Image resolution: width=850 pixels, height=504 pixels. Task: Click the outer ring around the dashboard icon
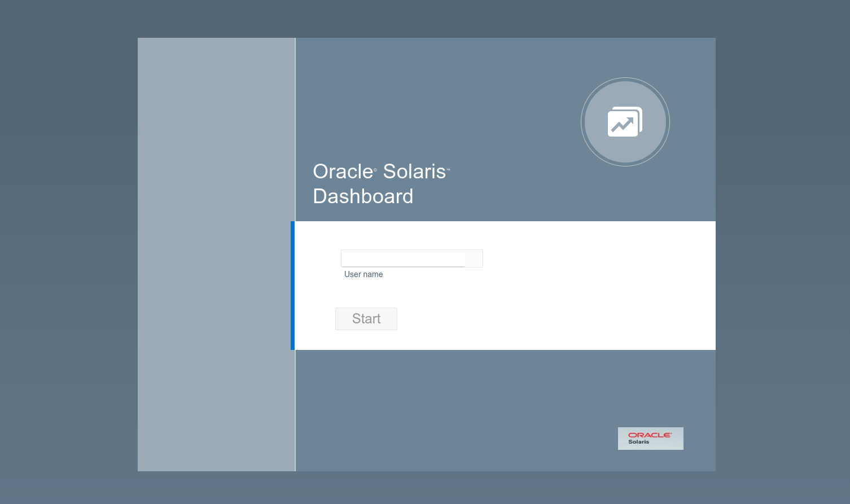(x=625, y=78)
